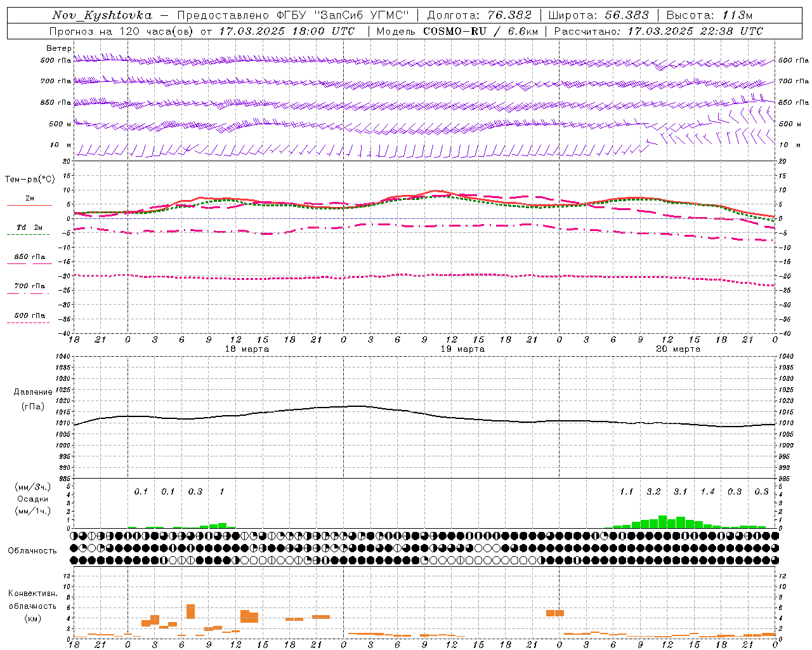Viewport: 812px width, 650px height.
Task: Click the '0.3' precipitation amount on 18 March
Action: pyautogui.click(x=195, y=491)
